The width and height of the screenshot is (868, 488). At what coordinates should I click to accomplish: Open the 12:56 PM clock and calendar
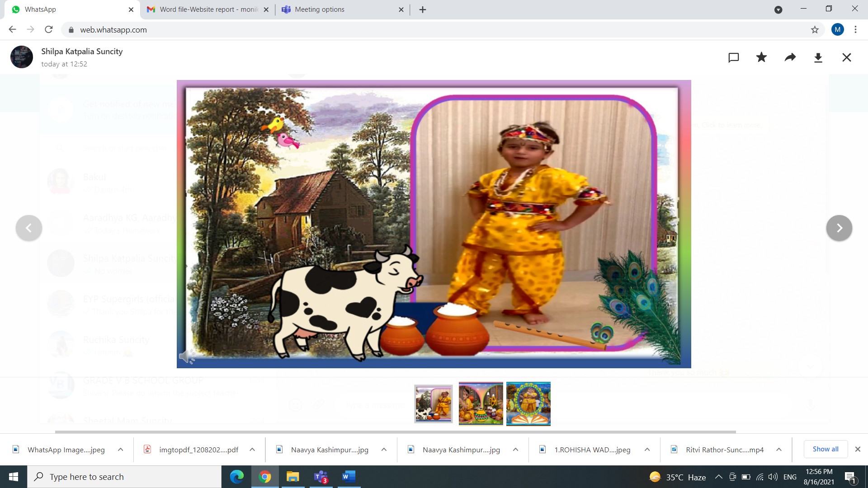pyautogui.click(x=819, y=477)
